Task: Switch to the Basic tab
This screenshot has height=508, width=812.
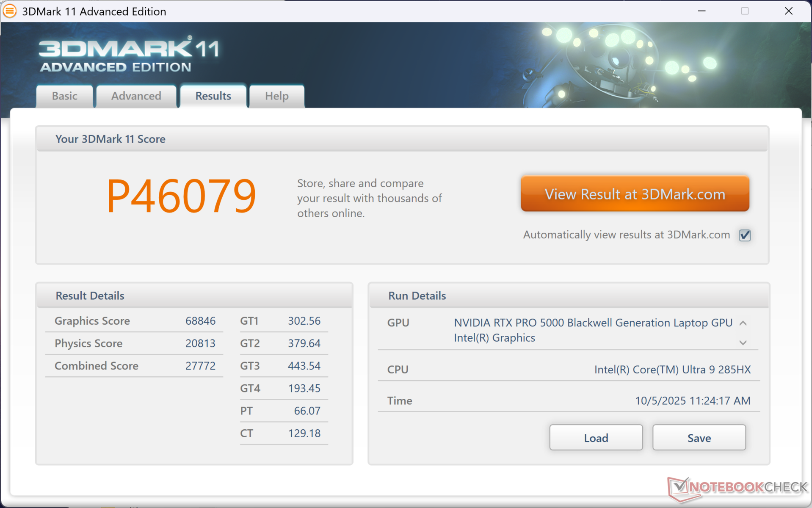Action: [x=64, y=96]
